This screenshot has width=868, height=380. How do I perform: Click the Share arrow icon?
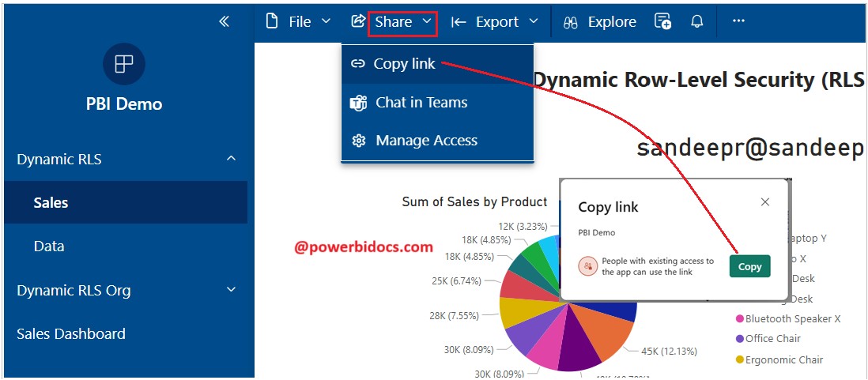click(358, 21)
